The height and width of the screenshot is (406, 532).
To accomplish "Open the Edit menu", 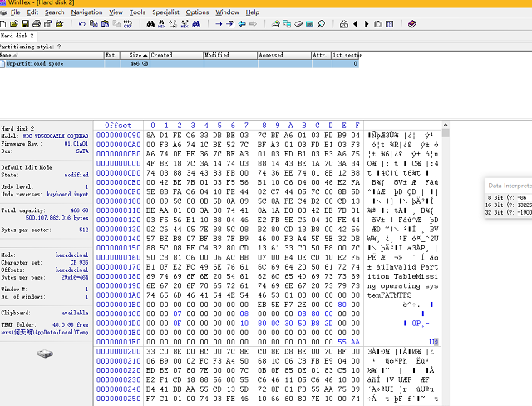I will click(x=32, y=12).
